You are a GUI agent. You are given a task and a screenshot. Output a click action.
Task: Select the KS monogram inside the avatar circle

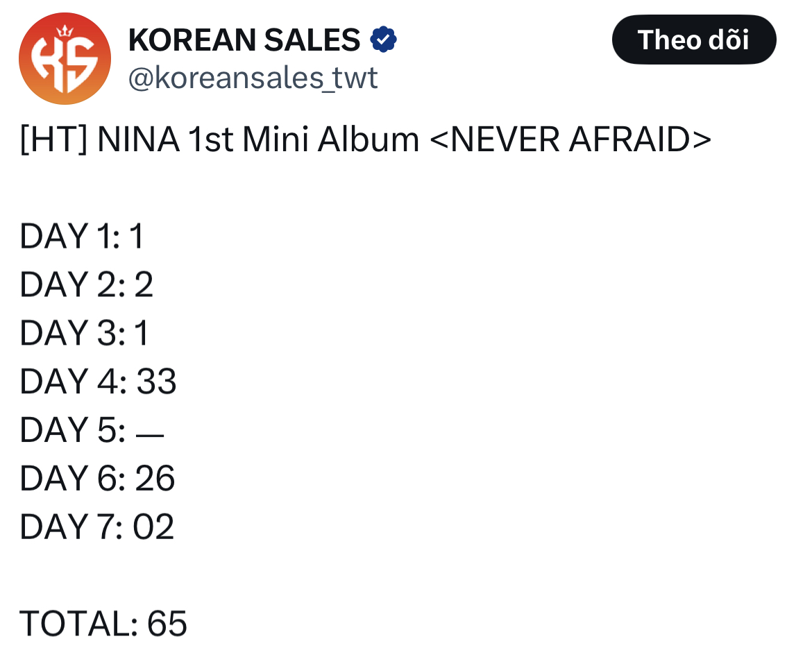[65, 61]
